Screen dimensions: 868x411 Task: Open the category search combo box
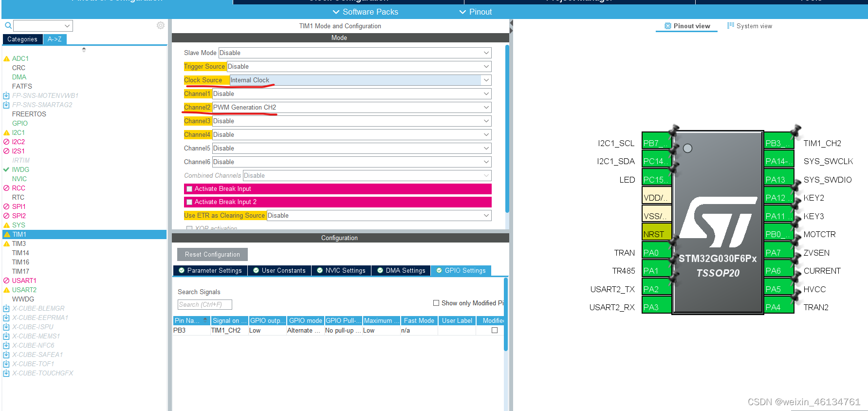43,25
